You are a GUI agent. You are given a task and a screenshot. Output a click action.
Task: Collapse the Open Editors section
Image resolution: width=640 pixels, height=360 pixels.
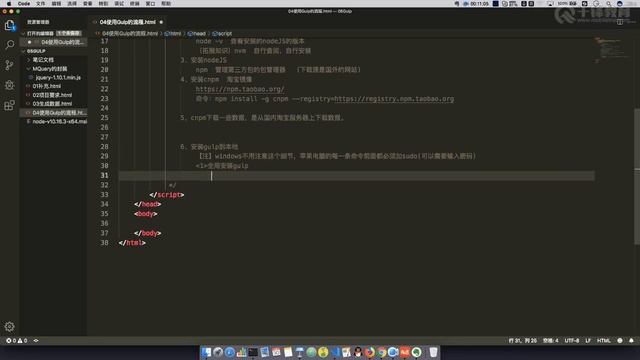tap(54, 33)
